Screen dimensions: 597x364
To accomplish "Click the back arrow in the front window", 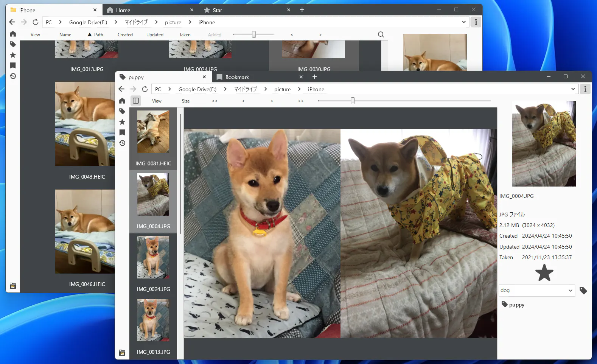I will pyautogui.click(x=121, y=89).
